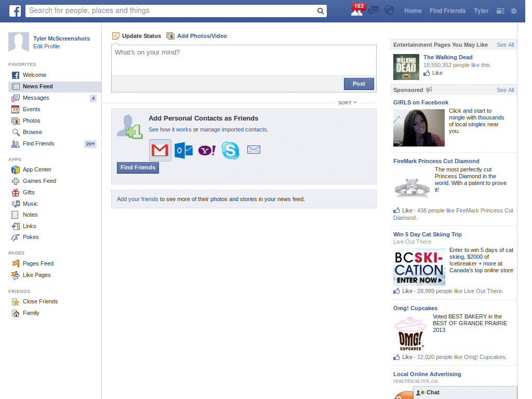Open profile picture thumbnail
The image size is (532, 399).
click(19, 42)
